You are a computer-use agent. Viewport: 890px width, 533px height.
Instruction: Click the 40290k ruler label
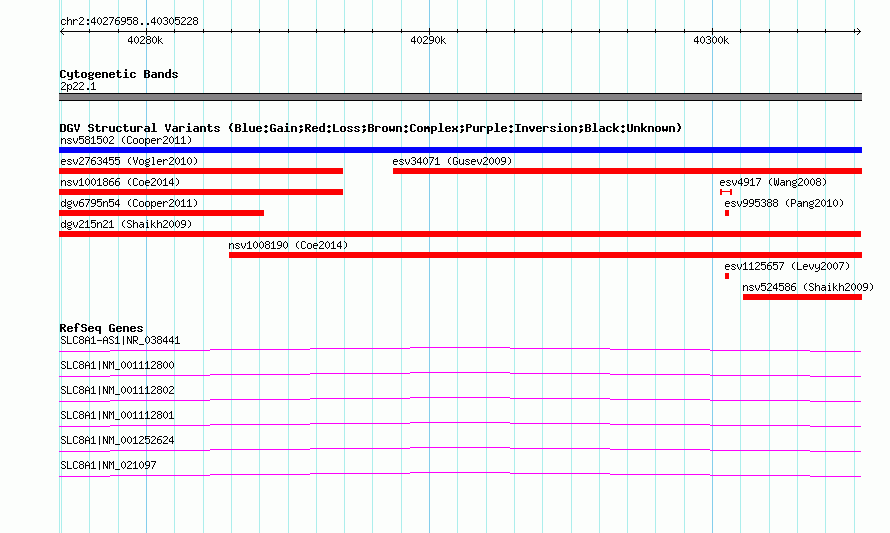[x=428, y=40]
